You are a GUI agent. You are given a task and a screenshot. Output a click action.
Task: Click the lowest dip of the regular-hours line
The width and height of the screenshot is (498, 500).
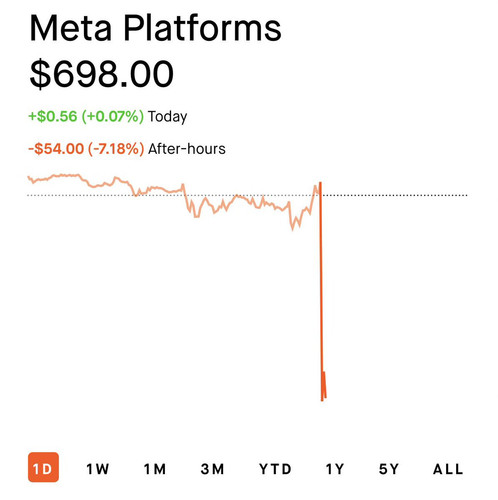coord(293,229)
